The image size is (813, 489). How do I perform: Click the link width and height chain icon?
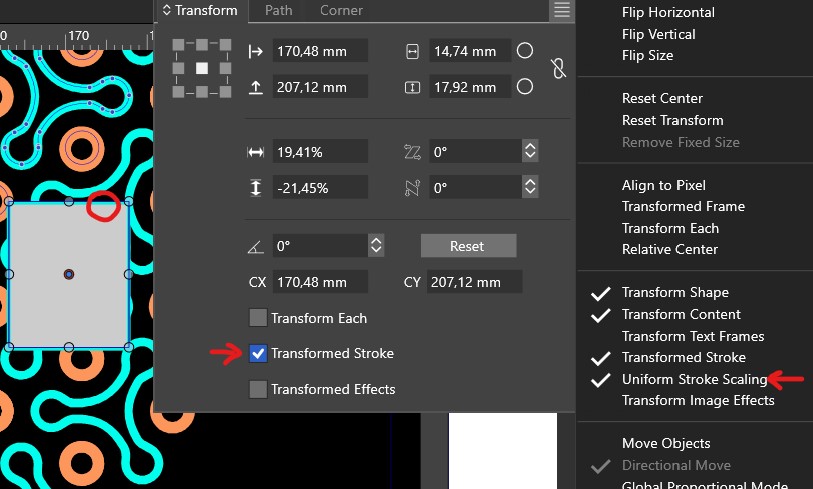558,69
